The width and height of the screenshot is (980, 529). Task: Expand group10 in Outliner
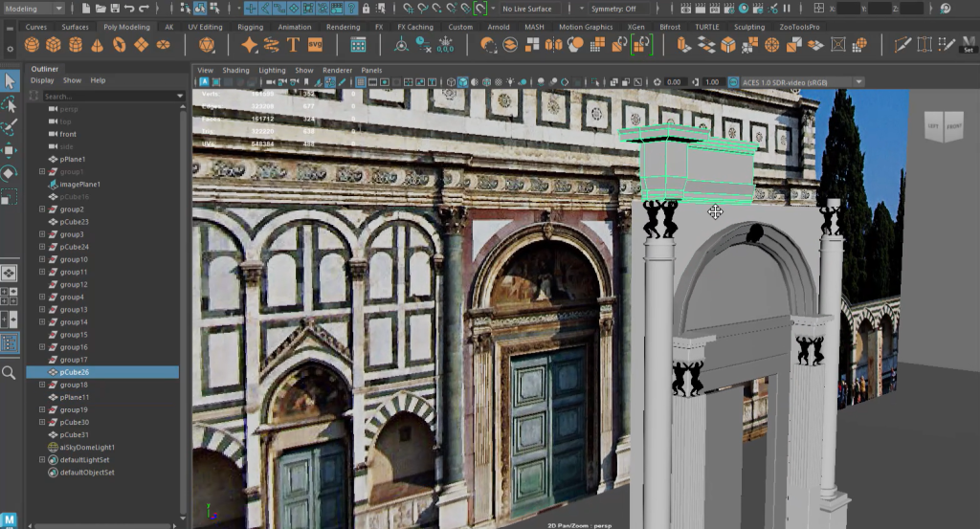coord(42,259)
